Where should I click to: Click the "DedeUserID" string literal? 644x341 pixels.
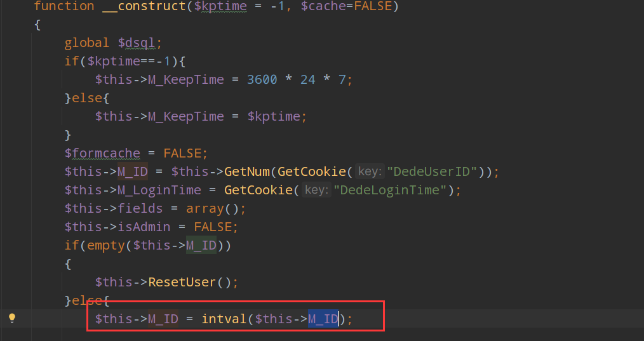coord(433,171)
